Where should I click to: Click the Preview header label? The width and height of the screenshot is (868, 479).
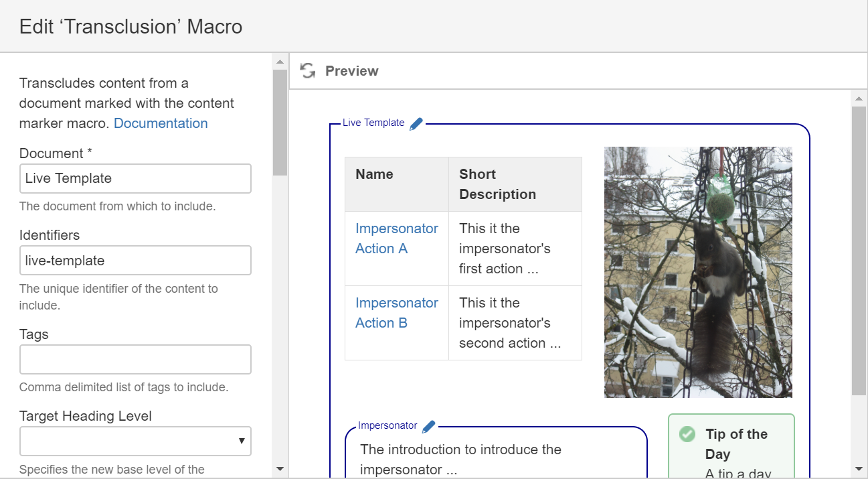pos(351,71)
